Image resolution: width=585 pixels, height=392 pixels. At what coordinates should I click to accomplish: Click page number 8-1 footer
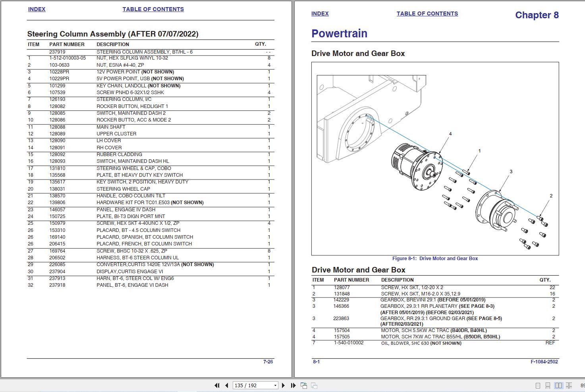[x=317, y=362]
